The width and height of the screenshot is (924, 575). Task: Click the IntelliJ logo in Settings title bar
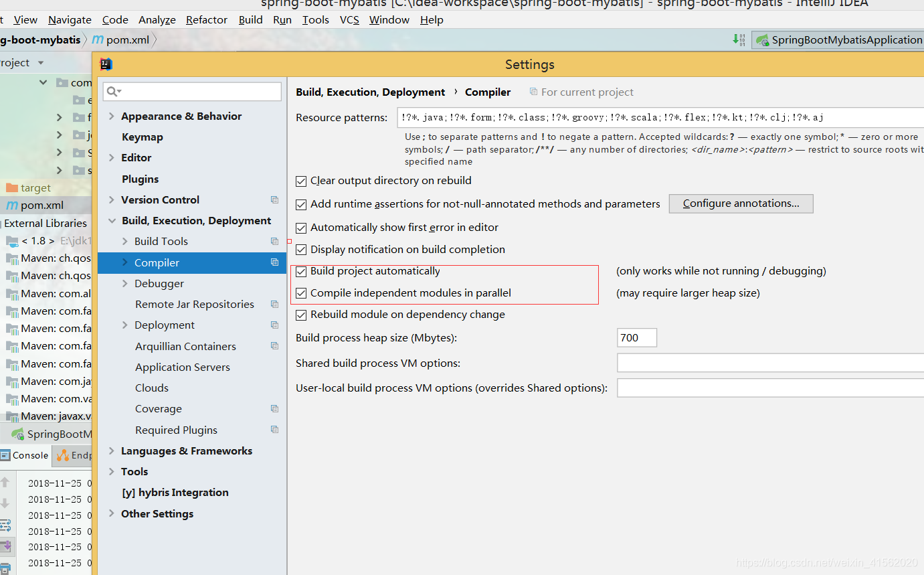tap(106, 64)
